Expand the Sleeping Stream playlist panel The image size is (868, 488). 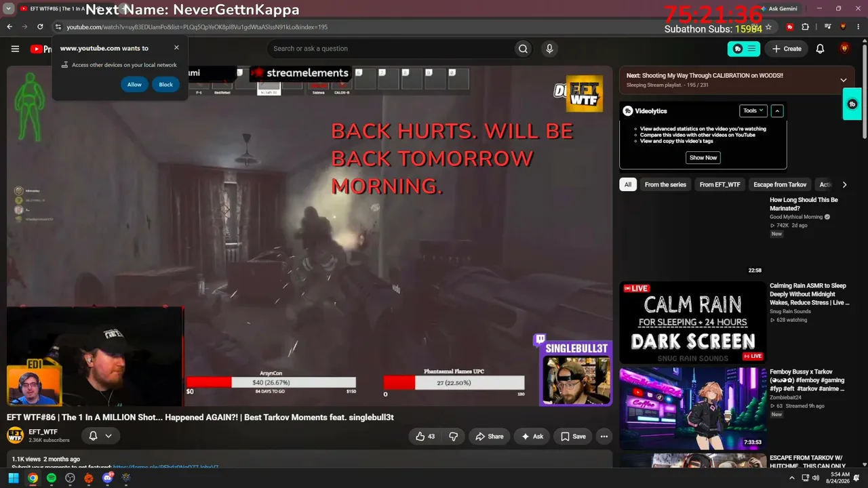point(844,80)
